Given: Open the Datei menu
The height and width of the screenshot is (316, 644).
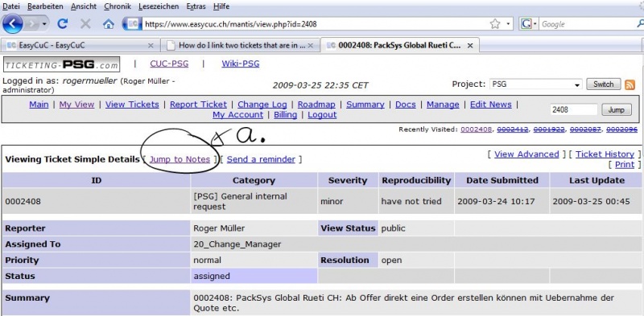Looking at the screenshot, I should pos(11,6).
